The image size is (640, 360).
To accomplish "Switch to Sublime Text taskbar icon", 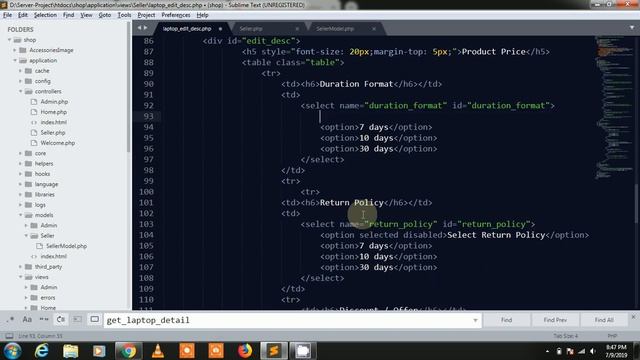I will [x=273, y=351].
